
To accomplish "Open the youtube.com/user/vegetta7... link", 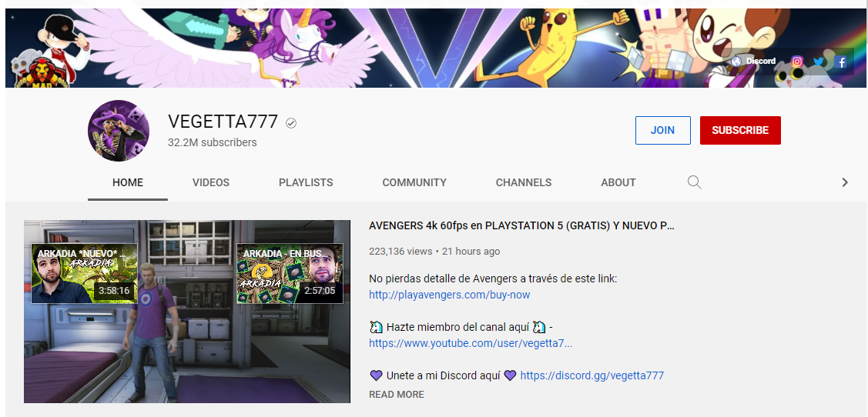I will coord(471,343).
